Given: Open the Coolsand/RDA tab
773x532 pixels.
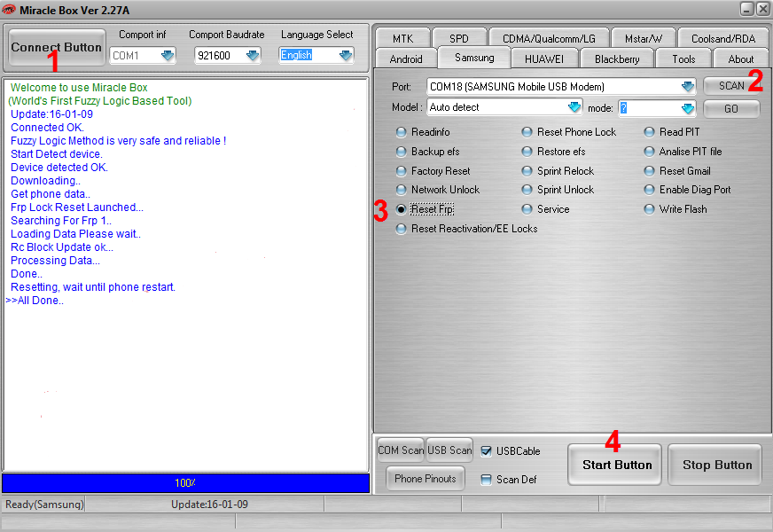Looking at the screenshot, I should pos(723,38).
